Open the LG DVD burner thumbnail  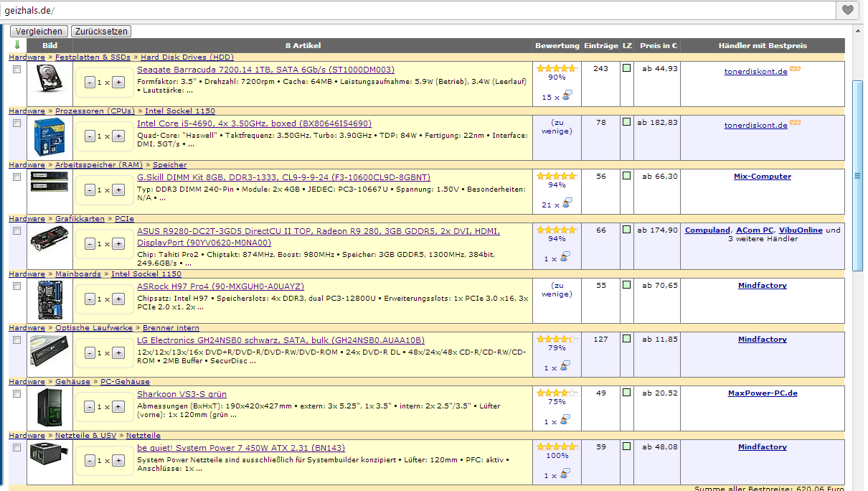(x=49, y=351)
